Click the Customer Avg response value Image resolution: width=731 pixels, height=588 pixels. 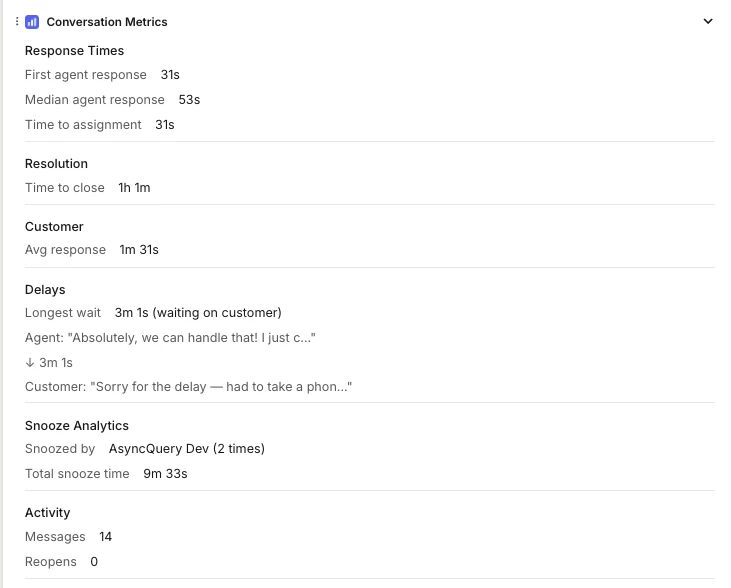point(139,250)
